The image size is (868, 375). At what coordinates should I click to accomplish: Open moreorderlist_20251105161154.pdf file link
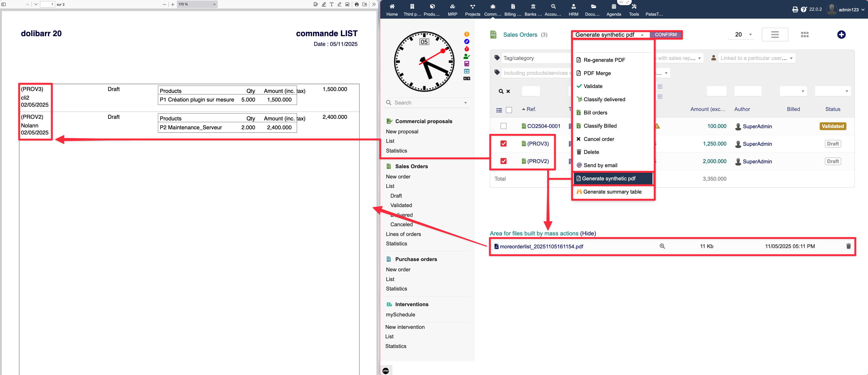point(541,247)
